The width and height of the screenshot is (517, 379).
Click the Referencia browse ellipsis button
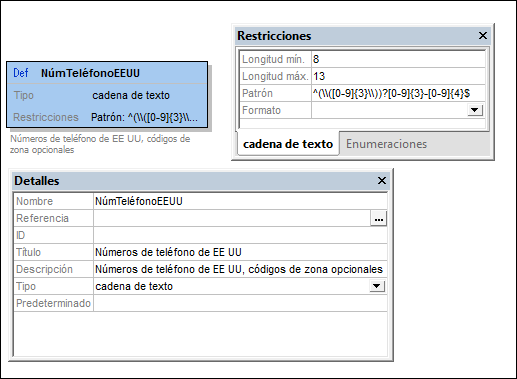click(x=379, y=219)
